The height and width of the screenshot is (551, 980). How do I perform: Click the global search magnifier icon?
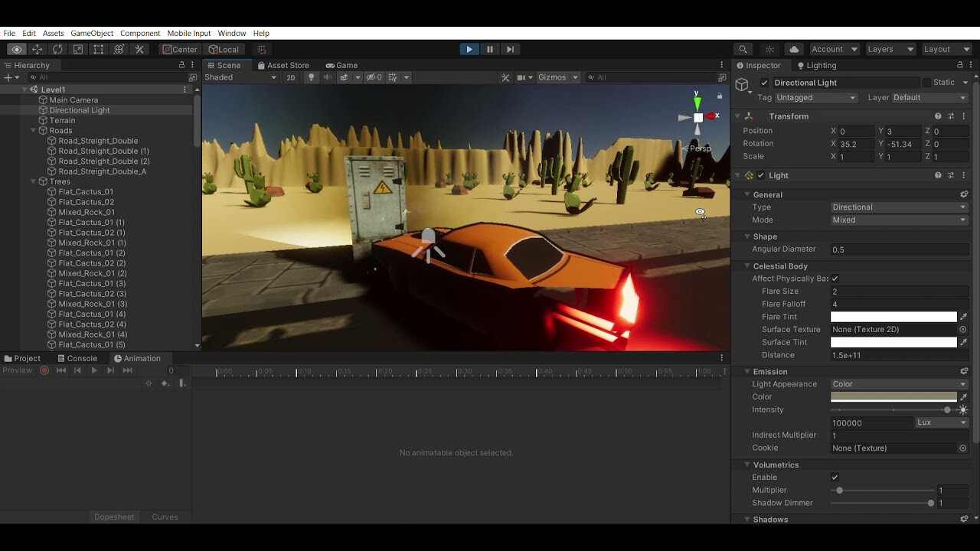(x=743, y=49)
